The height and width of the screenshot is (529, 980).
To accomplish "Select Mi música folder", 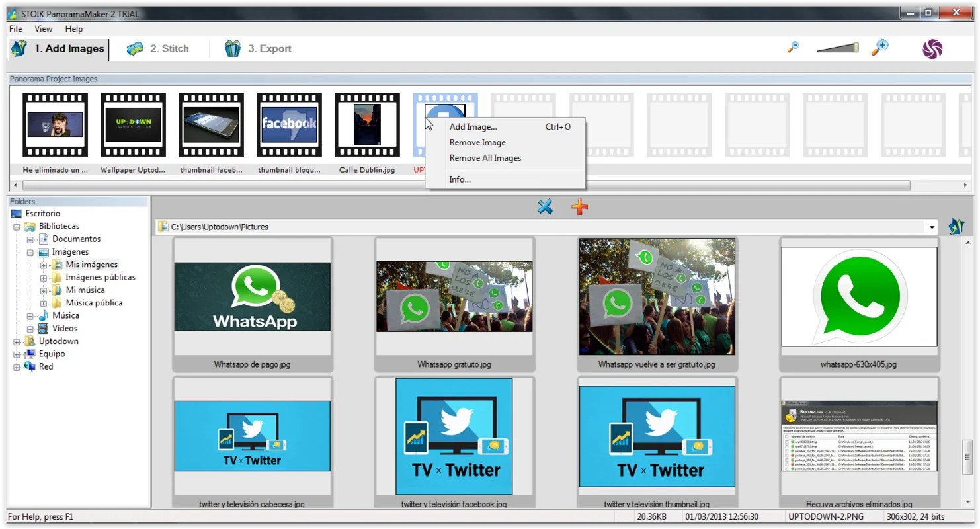I will pyautogui.click(x=85, y=290).
